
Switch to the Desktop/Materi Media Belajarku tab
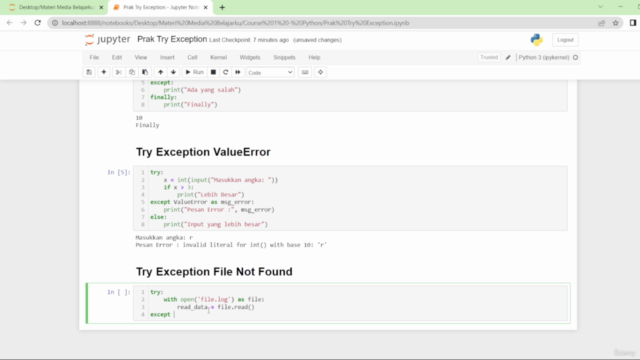(56, 7)
